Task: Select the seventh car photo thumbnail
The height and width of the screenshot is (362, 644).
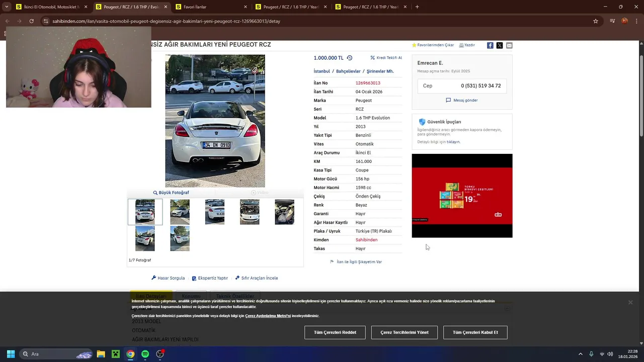Action: tap(180, 238)
